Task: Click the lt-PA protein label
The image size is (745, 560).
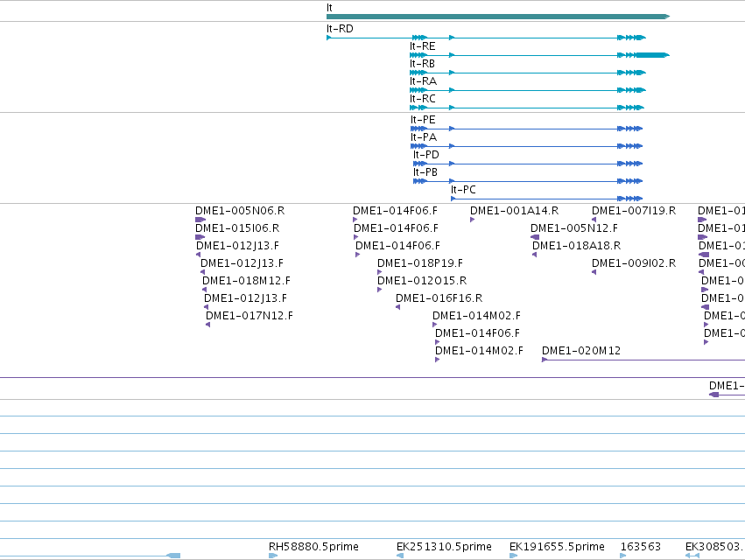Action: click(x=424, y=137)
